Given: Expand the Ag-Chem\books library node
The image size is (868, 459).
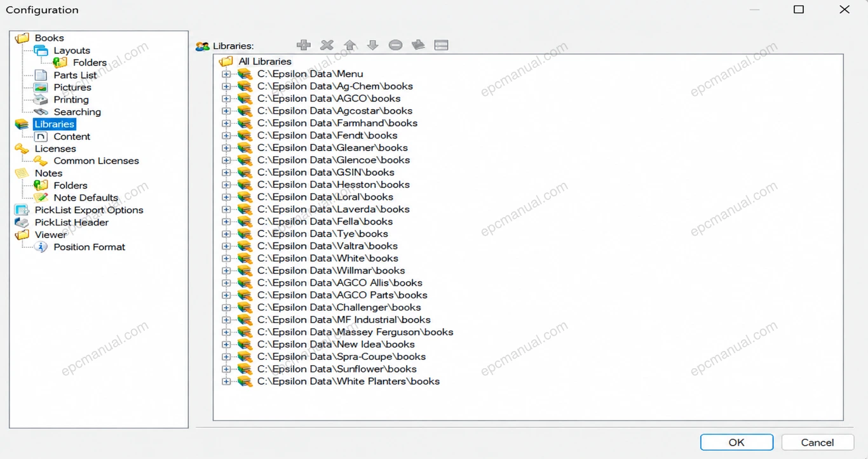Looking at the screenshot, I should pos(226,86).
